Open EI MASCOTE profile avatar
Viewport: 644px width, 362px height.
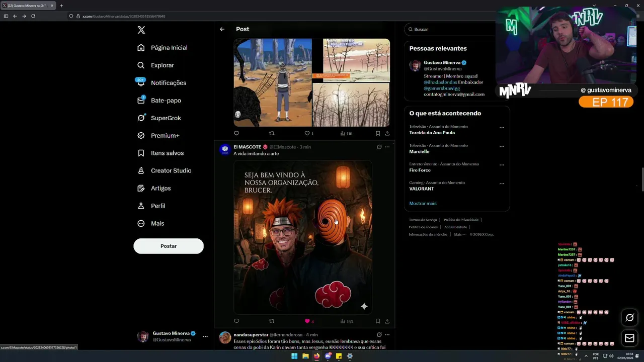(225, 149)
